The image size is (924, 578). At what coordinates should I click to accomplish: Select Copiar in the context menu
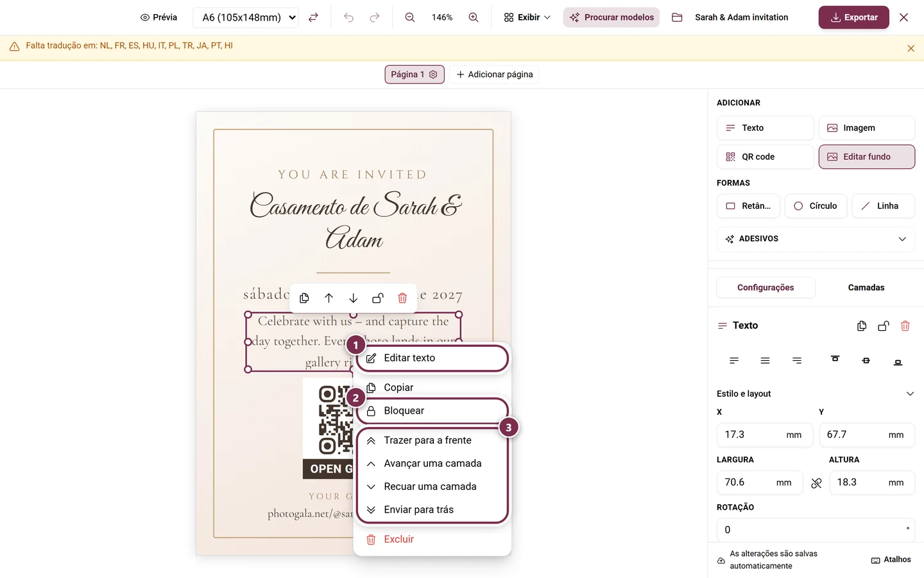coord(432,387)
